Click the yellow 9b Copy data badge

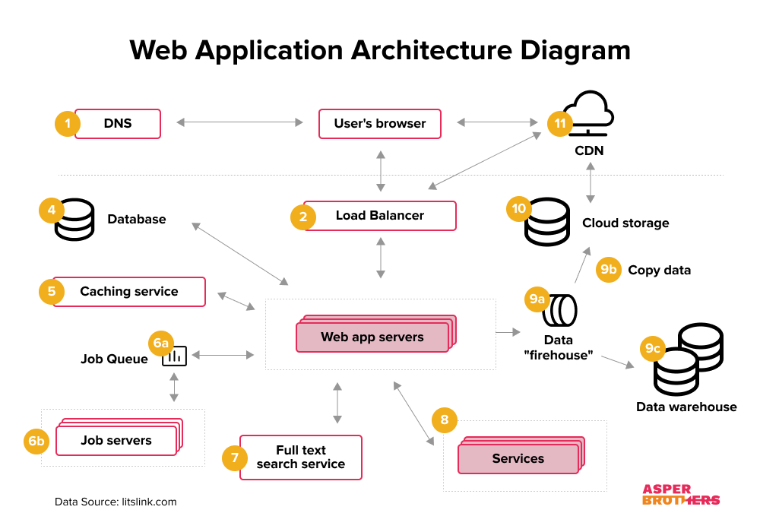tap(608, 269)
